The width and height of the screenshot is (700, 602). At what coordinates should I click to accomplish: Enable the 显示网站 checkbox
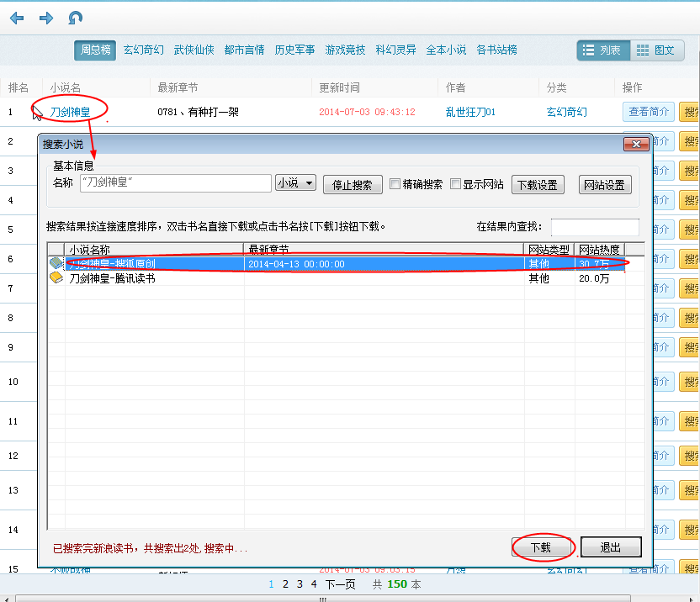pyautogui.click(x=455, y=184)
